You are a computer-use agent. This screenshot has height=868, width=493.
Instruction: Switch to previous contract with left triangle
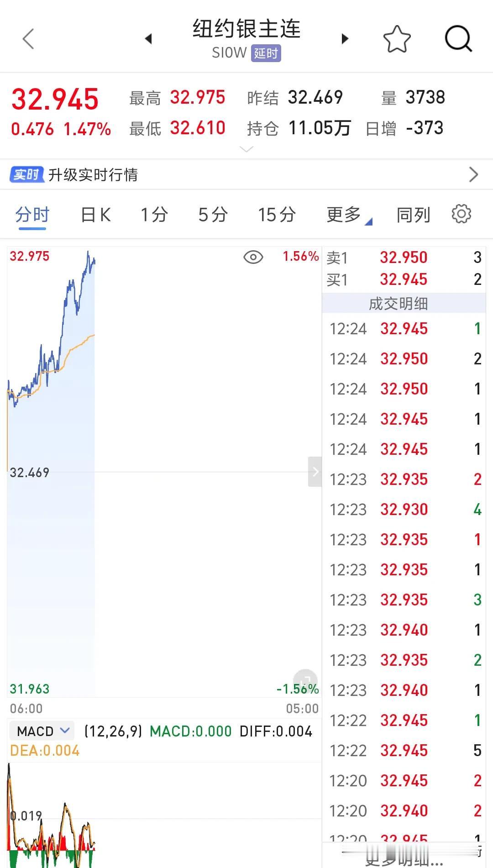pyautogui.click(x=148, y=39)
